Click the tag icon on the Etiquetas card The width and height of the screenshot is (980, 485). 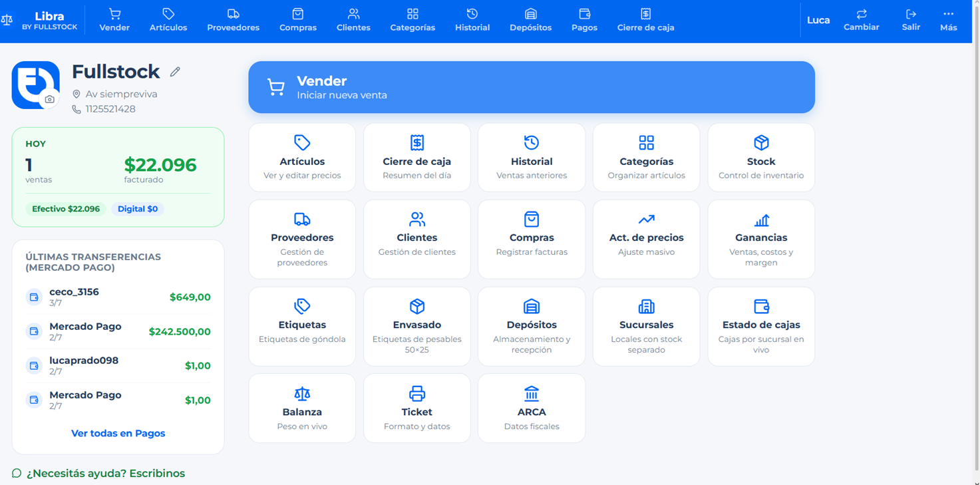[x=302, y=306]
